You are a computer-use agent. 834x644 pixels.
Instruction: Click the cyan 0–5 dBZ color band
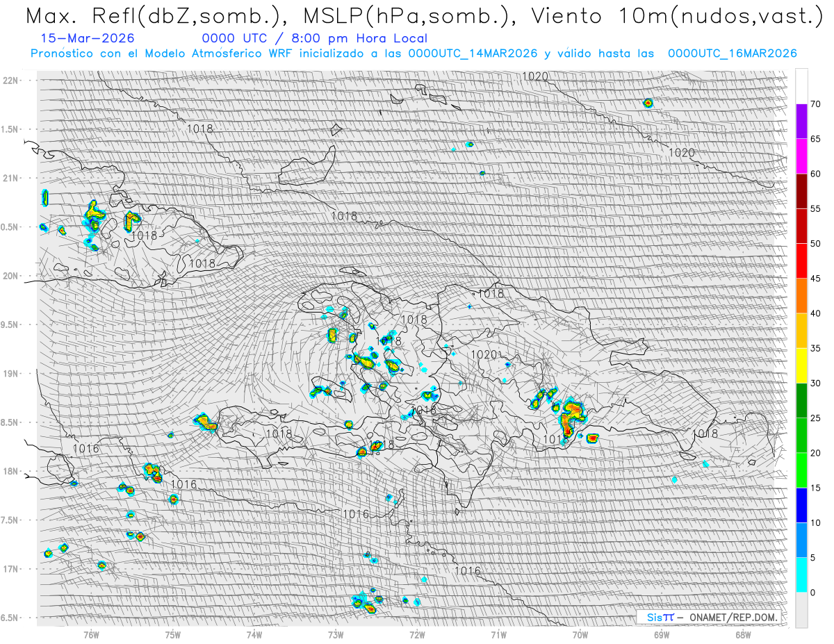point(801,575)
